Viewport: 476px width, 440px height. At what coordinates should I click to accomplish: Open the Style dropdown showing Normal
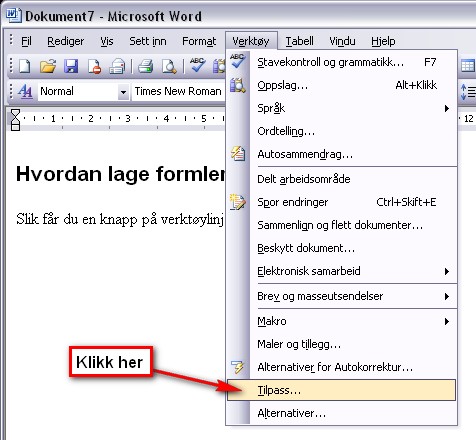click(x=123, y=92)
